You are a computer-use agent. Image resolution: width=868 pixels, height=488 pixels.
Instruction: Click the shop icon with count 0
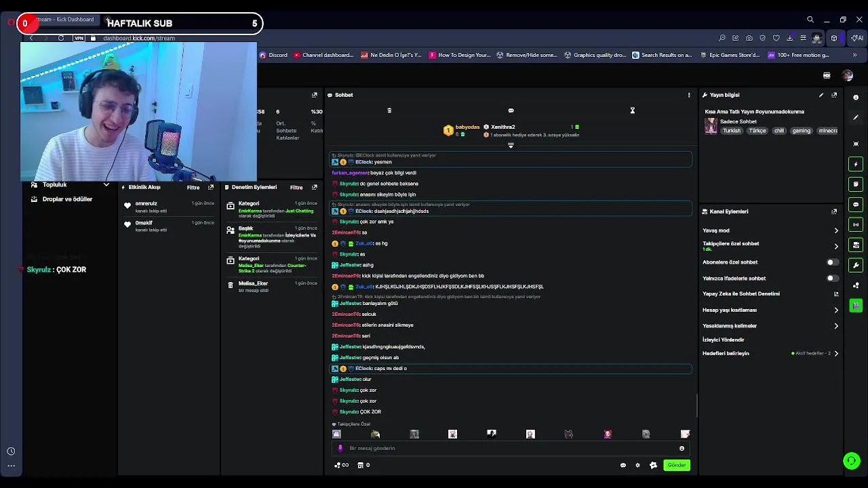[x=363, y=465]
